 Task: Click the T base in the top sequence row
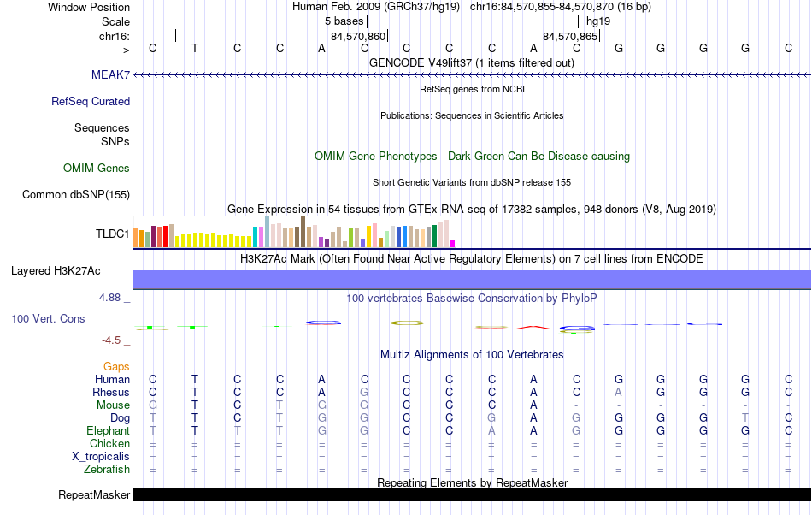(195, 48)
